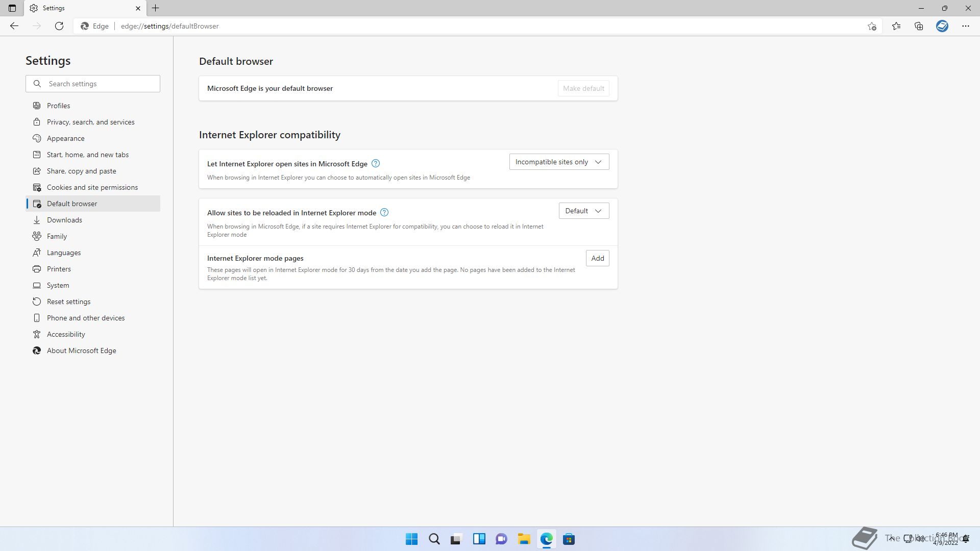This screenshot has height=551, width=980.
Task: Open the vertical tabs actions icon
Action: (12, 8)
